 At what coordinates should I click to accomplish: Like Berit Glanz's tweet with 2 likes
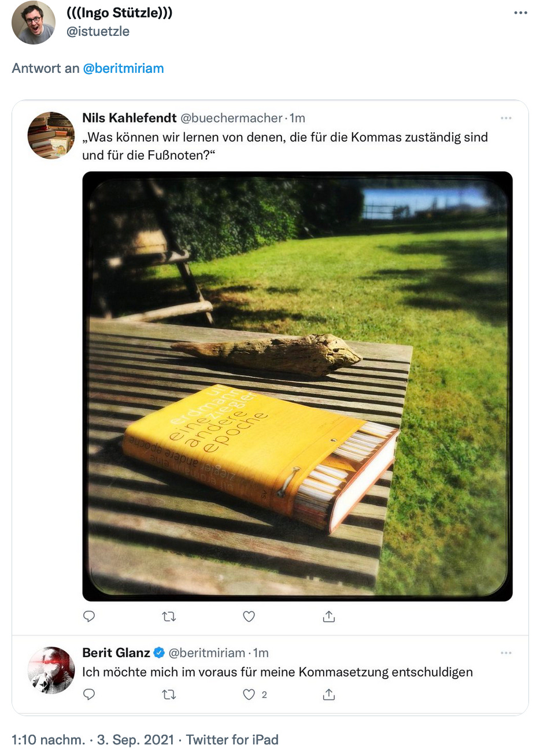click(249, 694)
